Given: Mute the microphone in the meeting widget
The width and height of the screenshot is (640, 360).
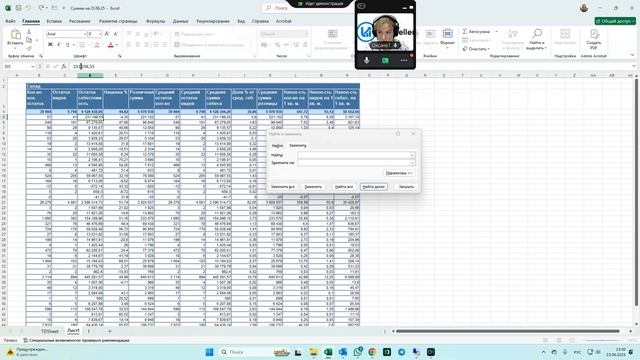Looking at the screenshot, I should pyautogui.click(x=367, y=60).
